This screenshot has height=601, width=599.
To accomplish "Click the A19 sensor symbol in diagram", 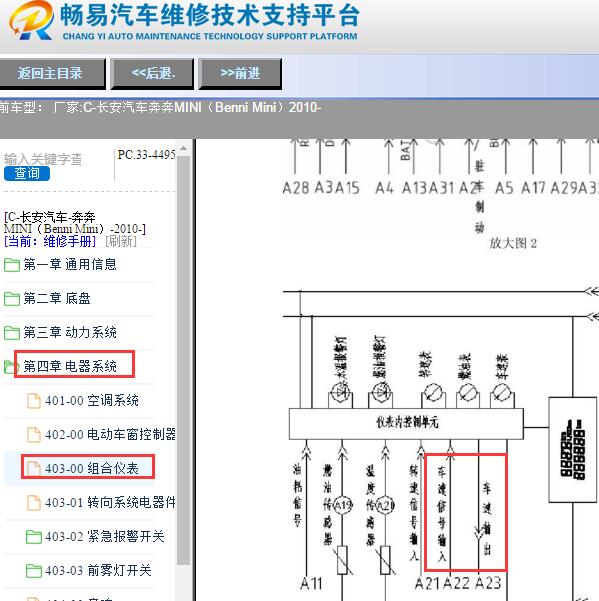I will click(x=343, y=506).
